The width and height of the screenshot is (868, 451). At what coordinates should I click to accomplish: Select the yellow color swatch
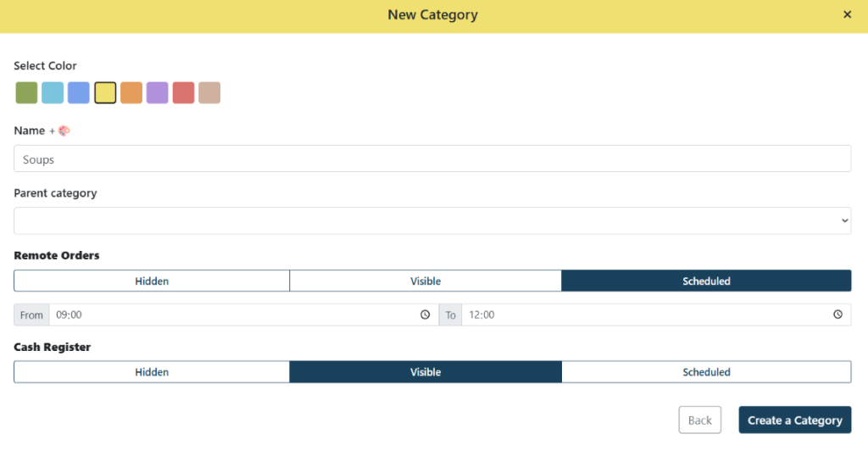coord(105,92)
